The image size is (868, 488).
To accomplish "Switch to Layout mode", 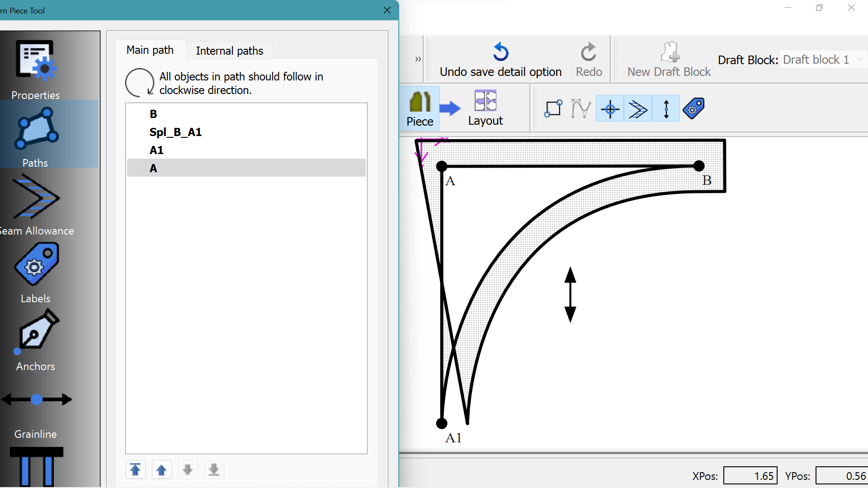I will [x=485, y=108].
